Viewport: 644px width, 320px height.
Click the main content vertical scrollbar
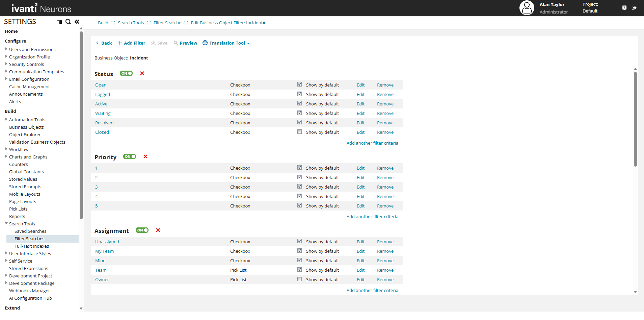pos(635,118)
